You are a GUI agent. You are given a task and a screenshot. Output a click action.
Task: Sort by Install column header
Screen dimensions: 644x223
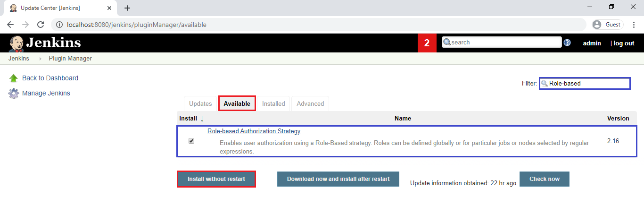click(191, 119)
